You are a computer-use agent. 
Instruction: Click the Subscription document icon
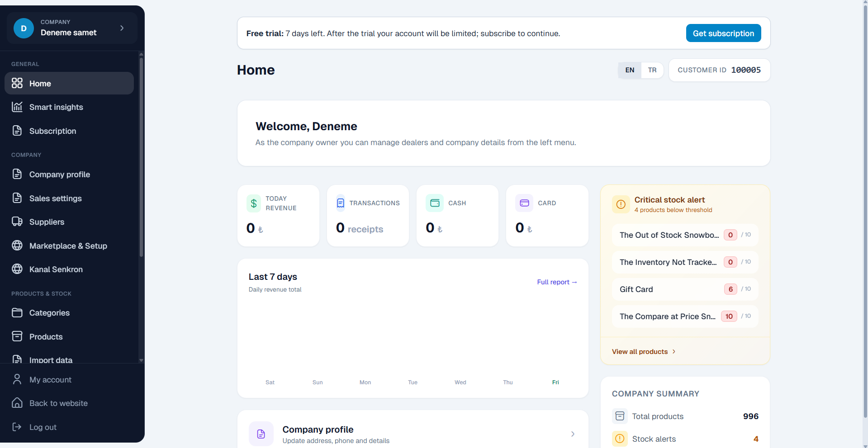(x=17, y=131)
